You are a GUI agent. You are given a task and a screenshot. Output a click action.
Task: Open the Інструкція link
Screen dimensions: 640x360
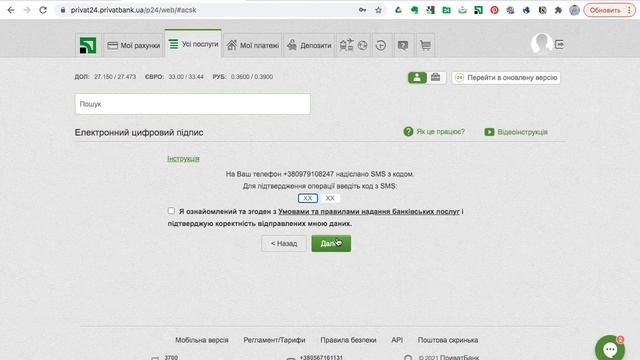pos(183,158)
